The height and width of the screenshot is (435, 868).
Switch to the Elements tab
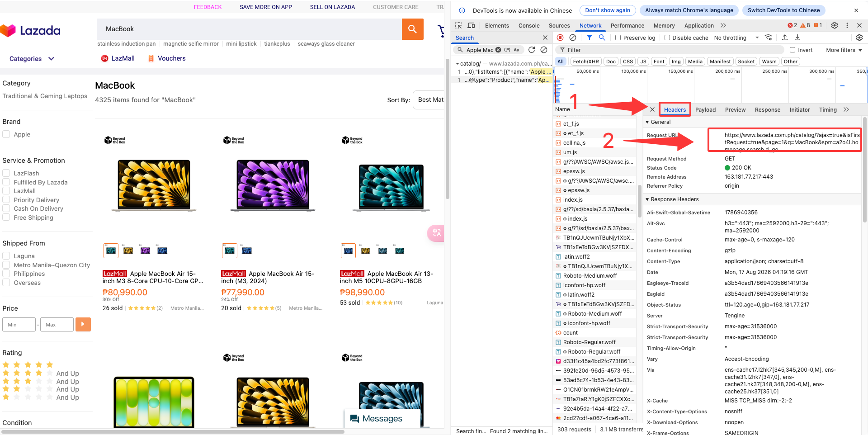coord(497,26)
